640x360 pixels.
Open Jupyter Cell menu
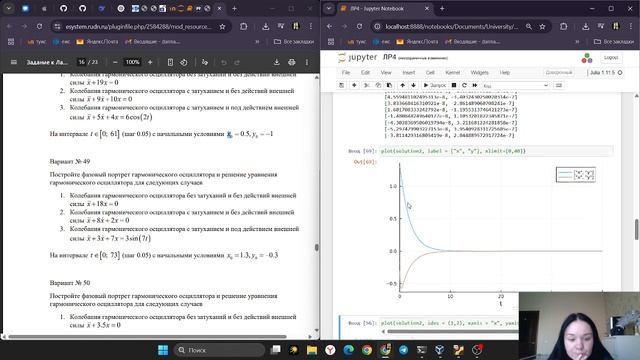click(x=430, y=73)
